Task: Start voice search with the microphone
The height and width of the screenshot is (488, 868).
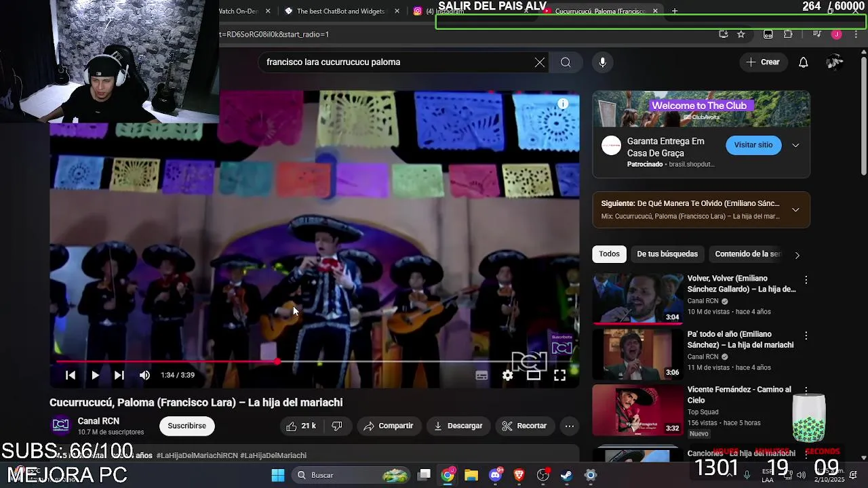Action: point(602,62)
